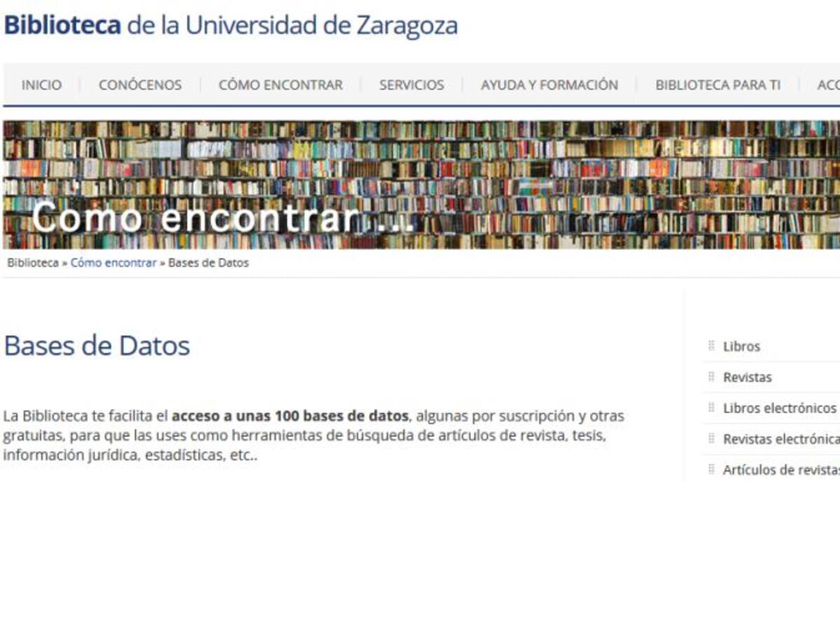Choose AYUDA Y FORMACIÓN in the navigation

coord(549,85)
